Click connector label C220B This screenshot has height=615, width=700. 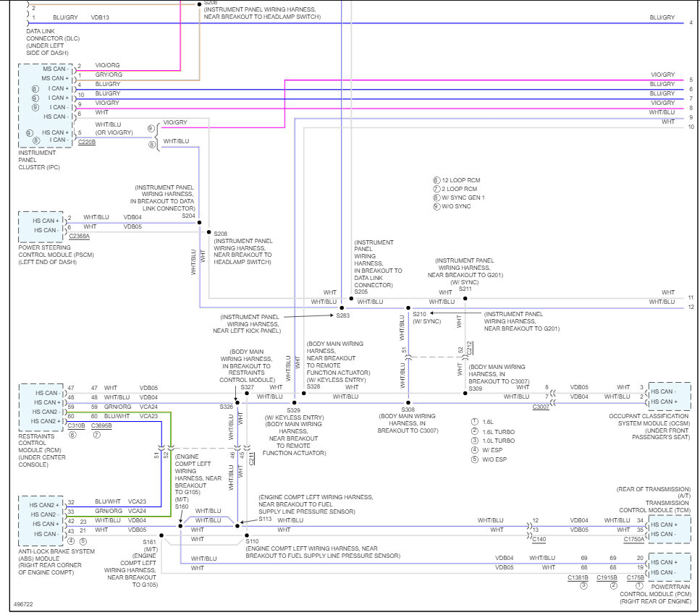click(87, 142)
